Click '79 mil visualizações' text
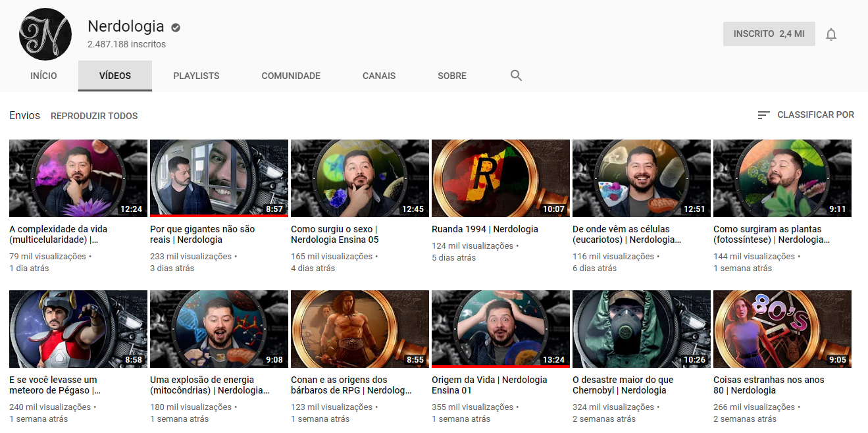 47,256
